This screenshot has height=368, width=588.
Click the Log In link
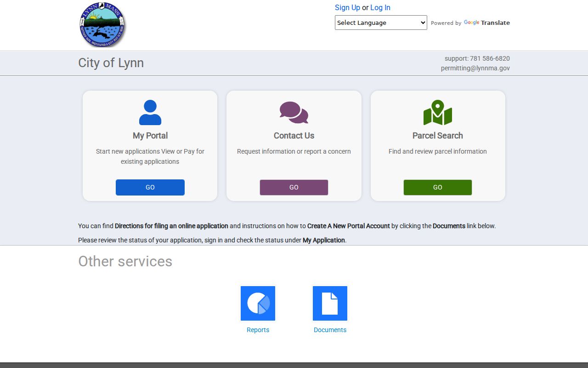(380, 7)
